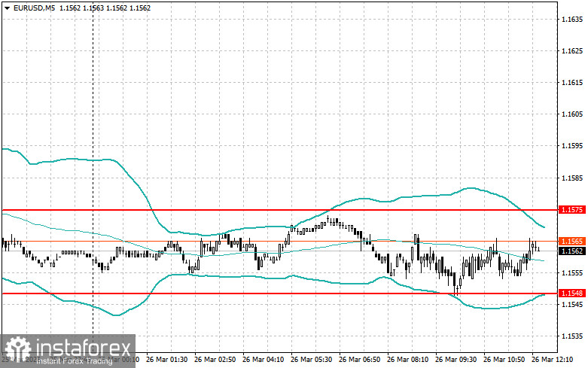This screenshot has height=368, width=588.
Task: Click the 1.1585 price scale value
Action: 572,178
